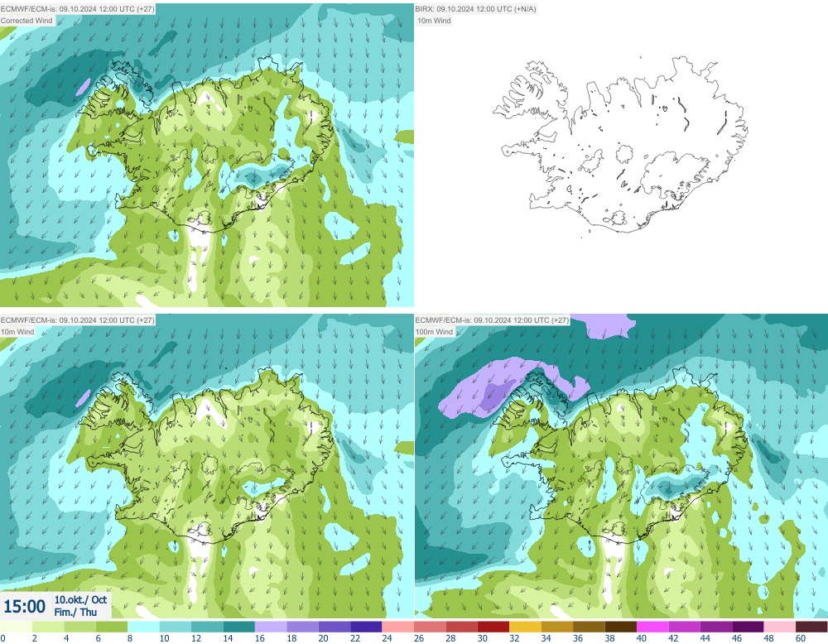Click the '10m Wind' label under BIRX header
828x644 pixels.
tap(434, 21)
